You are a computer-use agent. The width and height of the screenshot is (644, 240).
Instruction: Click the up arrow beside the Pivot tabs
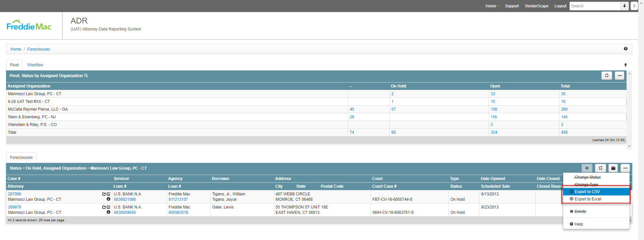click(626, 65)
